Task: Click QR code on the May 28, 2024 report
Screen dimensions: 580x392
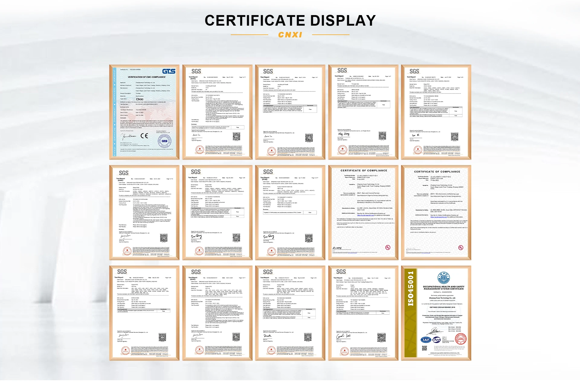Action: tap(308, 337)
